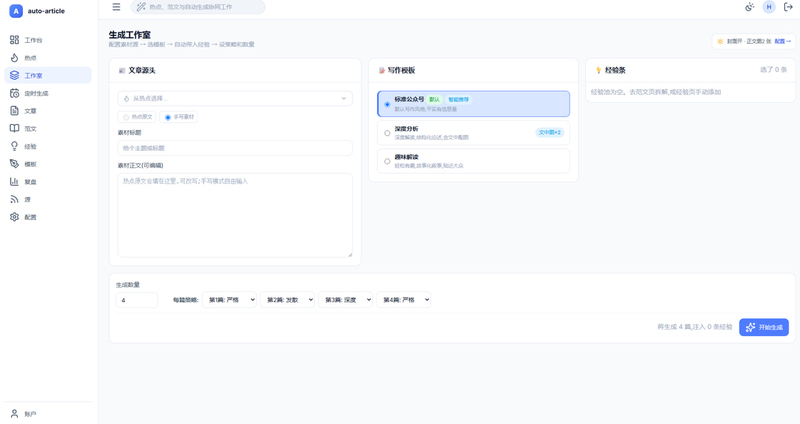Screen dimensions: 800x424
Task: Open the H user avatar
Action: [769, 7]
